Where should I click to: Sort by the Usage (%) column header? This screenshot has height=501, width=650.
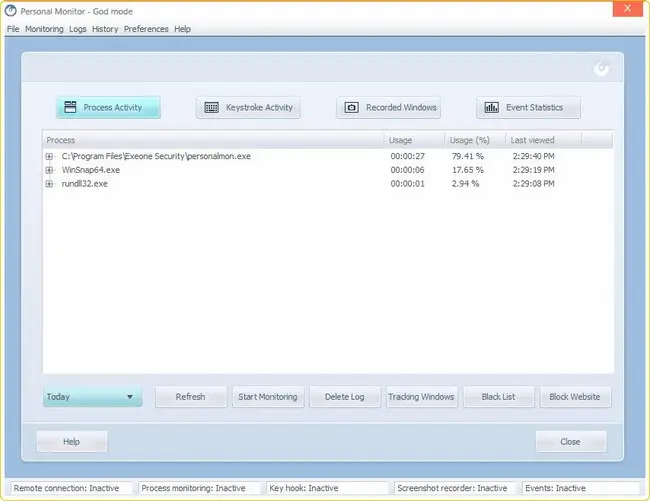pyautogui.click(x=475, y=140)
